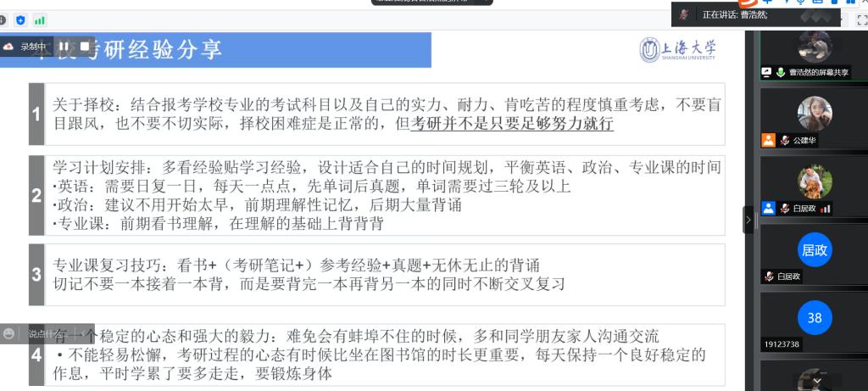Image resolution: width=868 pixels, height=391 pixels.
Task: Stop the cloud recording
Action: (x=85, y=47)
